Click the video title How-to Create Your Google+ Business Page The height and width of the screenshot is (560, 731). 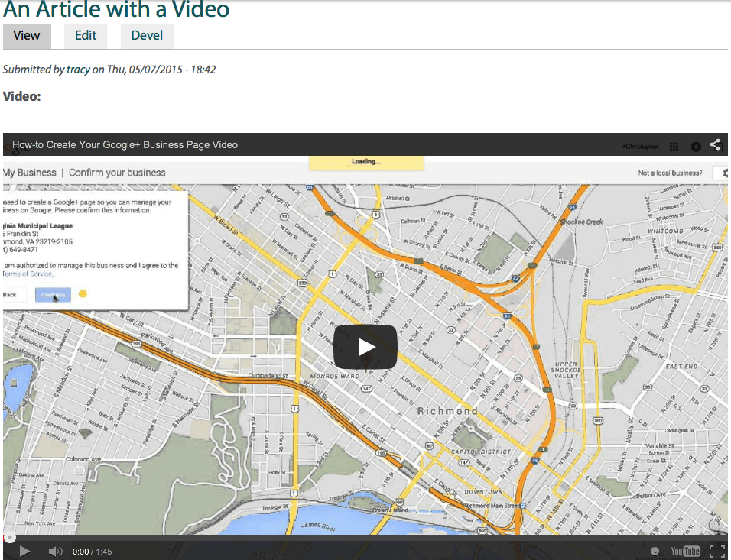tap(125, 145)
